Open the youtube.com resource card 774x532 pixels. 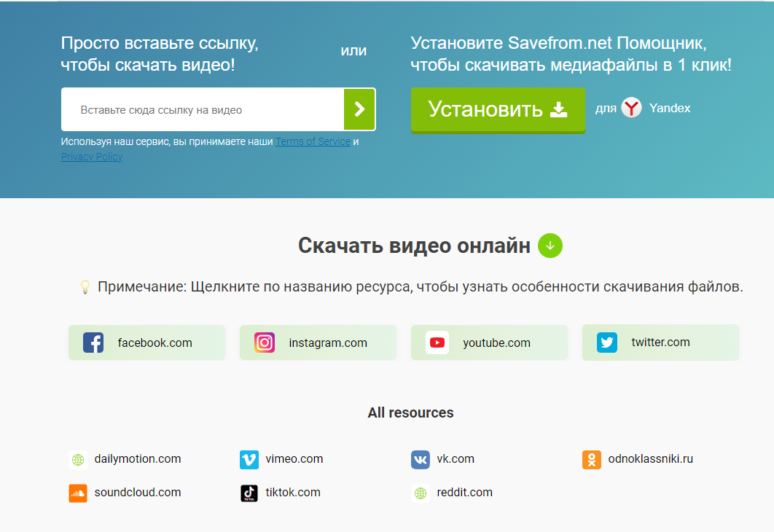click(489, 343)
